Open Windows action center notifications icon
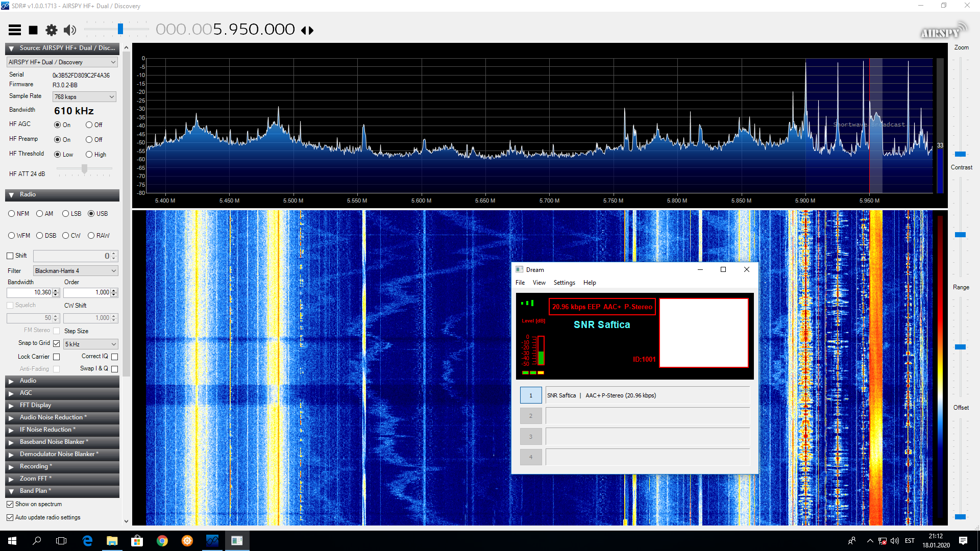 pyautogui.click(x=963, y=541)
